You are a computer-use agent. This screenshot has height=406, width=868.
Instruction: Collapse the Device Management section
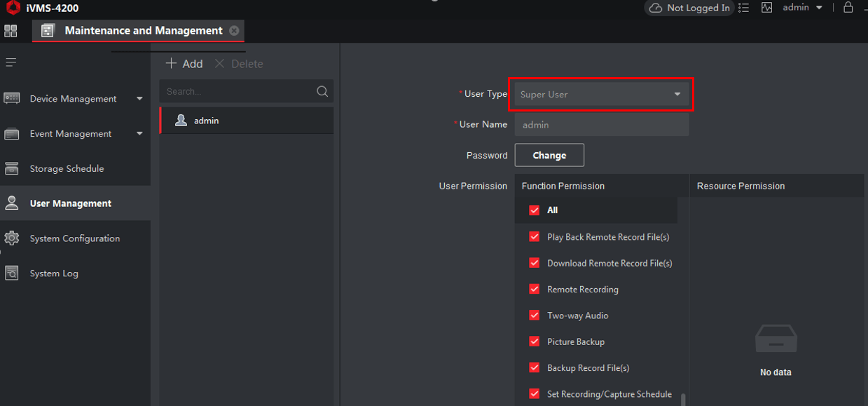click(x=139, y=98)
